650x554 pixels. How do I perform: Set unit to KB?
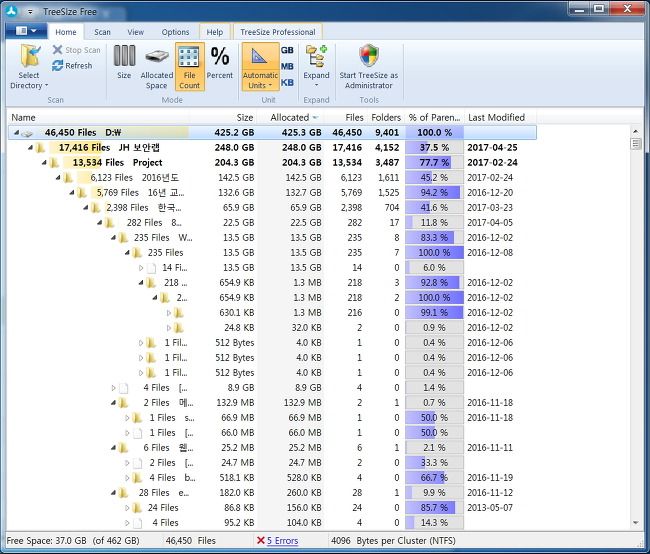coord(287,82)
